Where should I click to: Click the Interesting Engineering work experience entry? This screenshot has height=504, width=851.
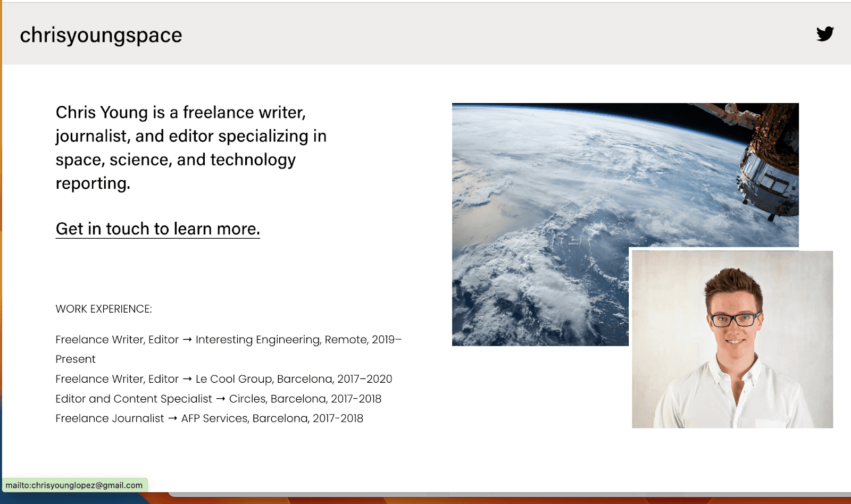[x=229, y=339]
